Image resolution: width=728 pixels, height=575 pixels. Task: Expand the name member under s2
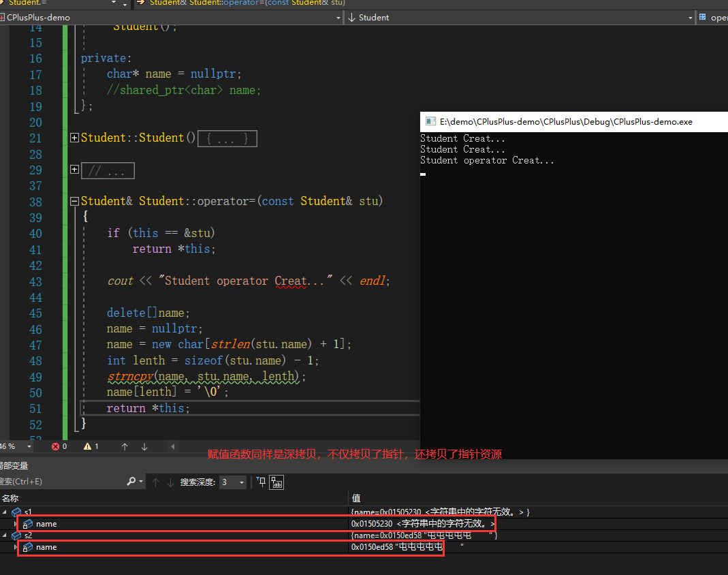coord(15,547)
